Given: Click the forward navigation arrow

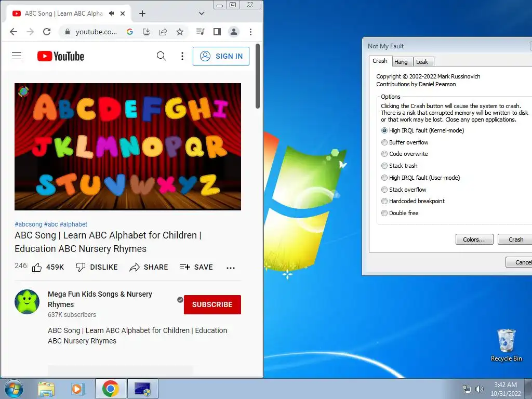Looking at the screenshot, I should coord(30,32).
